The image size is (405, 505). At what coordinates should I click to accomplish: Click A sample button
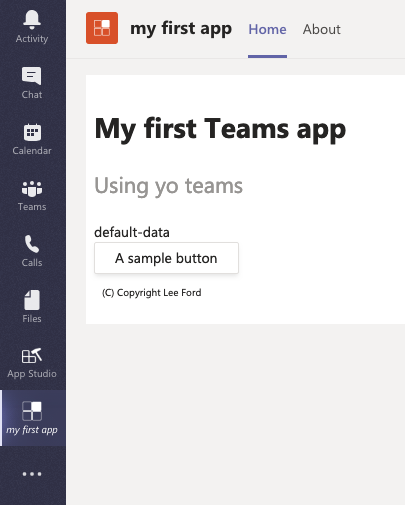(x=166, y=258)
